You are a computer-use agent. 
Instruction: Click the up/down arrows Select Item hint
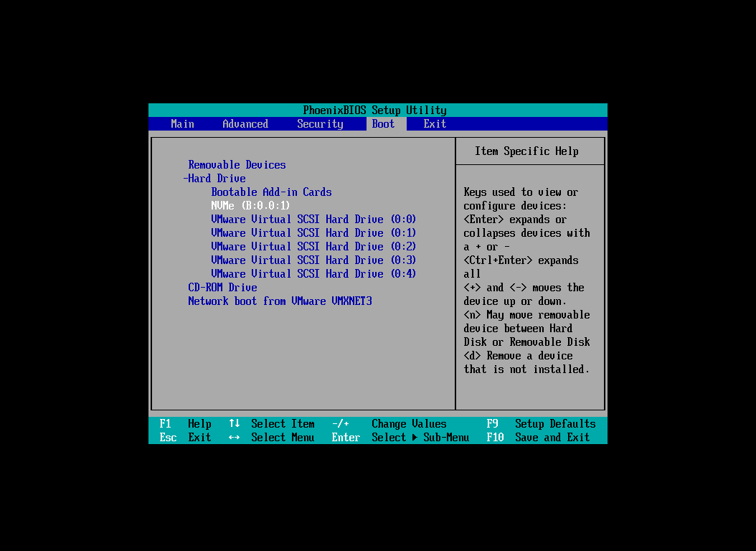coord(271,424)
